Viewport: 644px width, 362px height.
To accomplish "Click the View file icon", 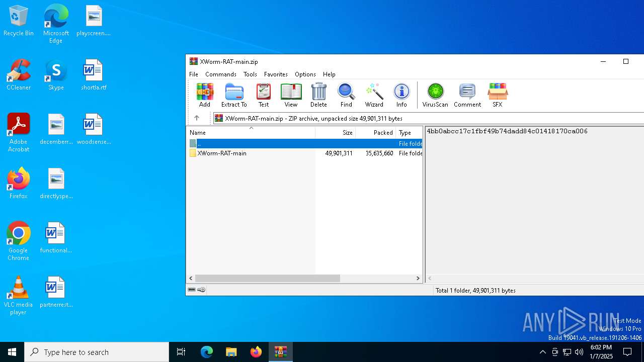I will [x=291, y=96].
